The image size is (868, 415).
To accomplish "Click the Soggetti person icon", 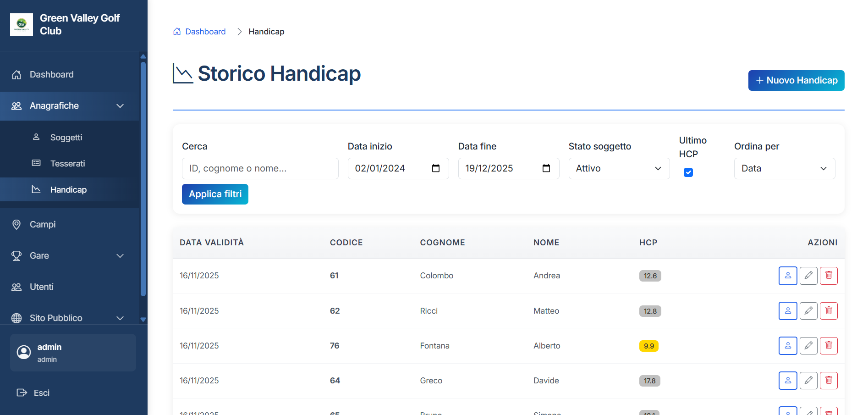I will 36,137.
